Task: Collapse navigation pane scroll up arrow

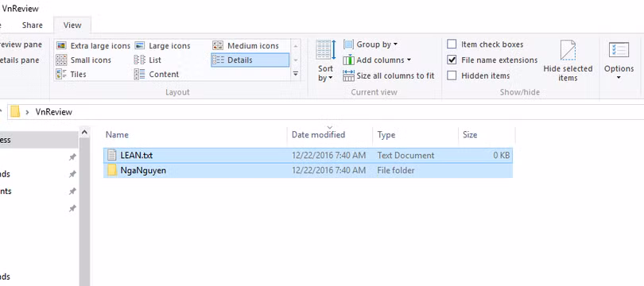Action: click(x=84, y=133)
